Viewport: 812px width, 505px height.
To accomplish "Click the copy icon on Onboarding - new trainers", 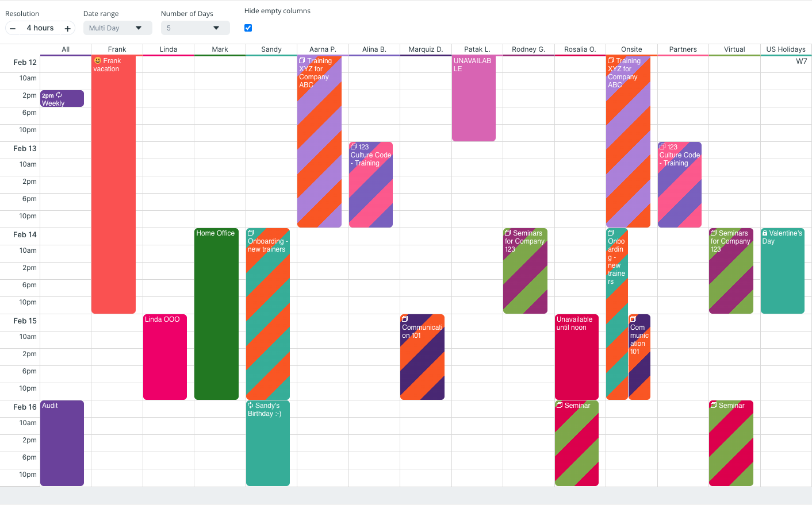I will [x=250, y=233].
